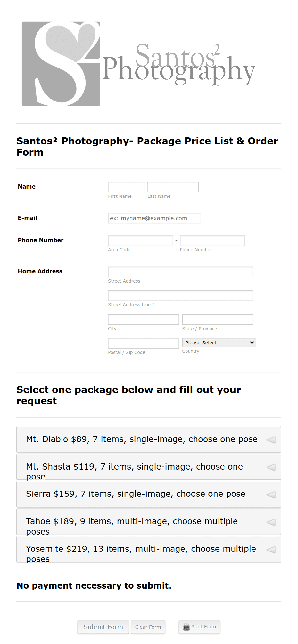Click the arrow on the Yosemite package
This screenshot has height=644, width=298.
(271, 549)
